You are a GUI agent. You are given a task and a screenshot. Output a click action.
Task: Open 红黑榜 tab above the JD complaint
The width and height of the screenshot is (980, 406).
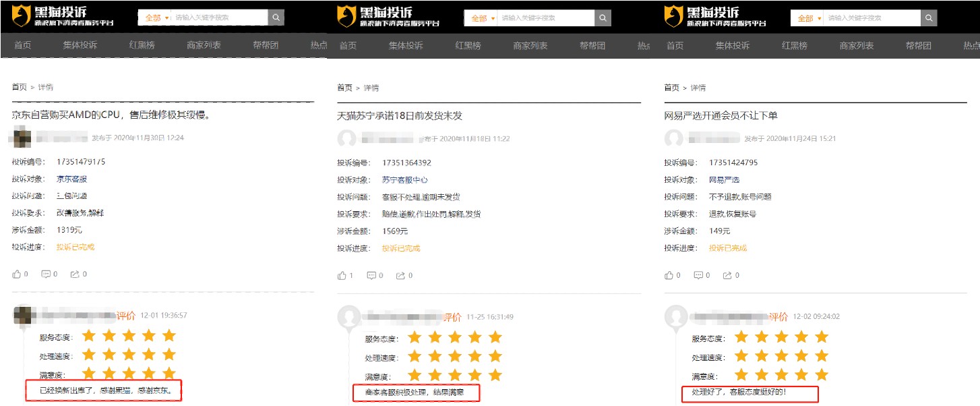142,45
